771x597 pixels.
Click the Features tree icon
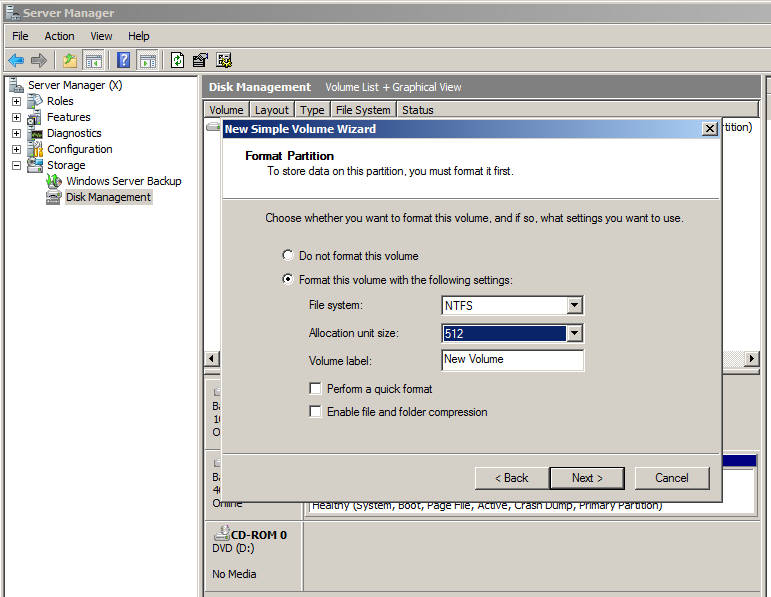[34, 117]
